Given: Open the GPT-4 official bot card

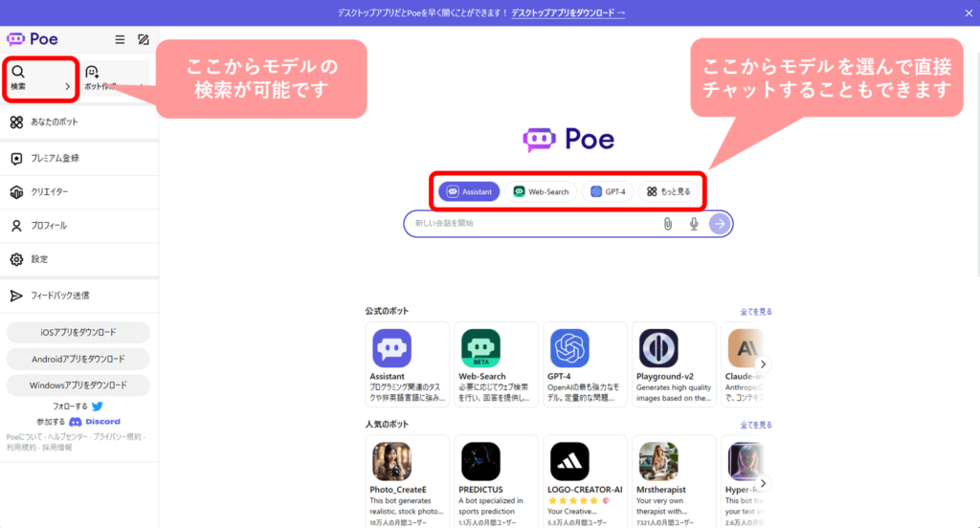Looking at the screenshot, I should coord(585,363).
